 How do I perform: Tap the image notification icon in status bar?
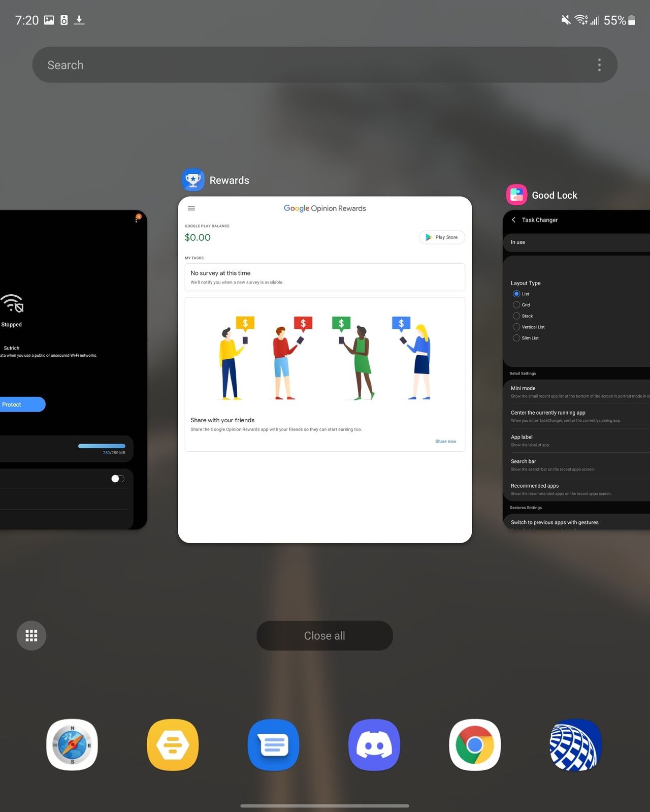click(49, 20)
